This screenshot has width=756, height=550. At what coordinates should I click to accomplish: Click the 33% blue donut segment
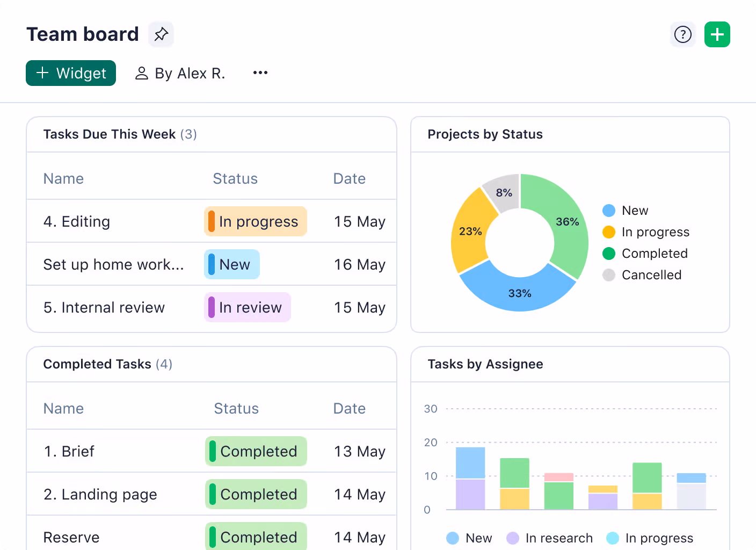[x=519, y=294]
